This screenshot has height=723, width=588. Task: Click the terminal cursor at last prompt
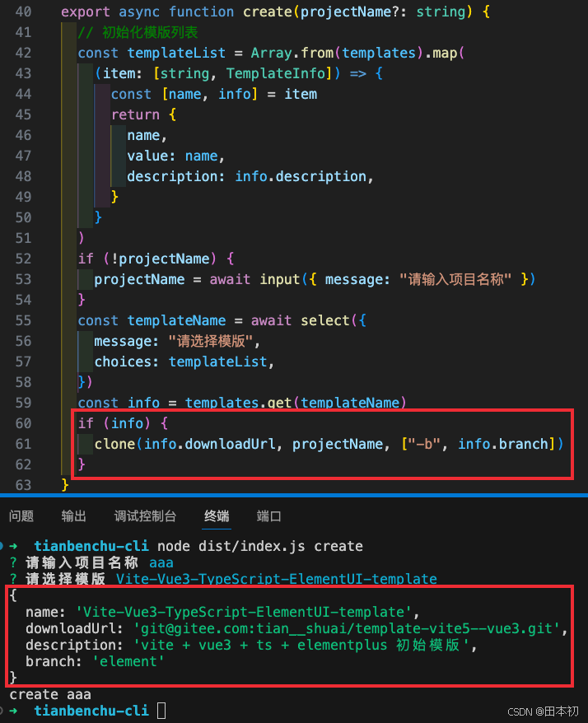coord(161,711)
